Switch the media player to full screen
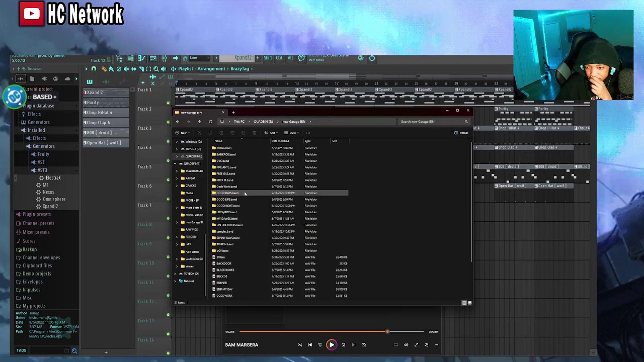The image size is (644, 362). pos(416,345)
